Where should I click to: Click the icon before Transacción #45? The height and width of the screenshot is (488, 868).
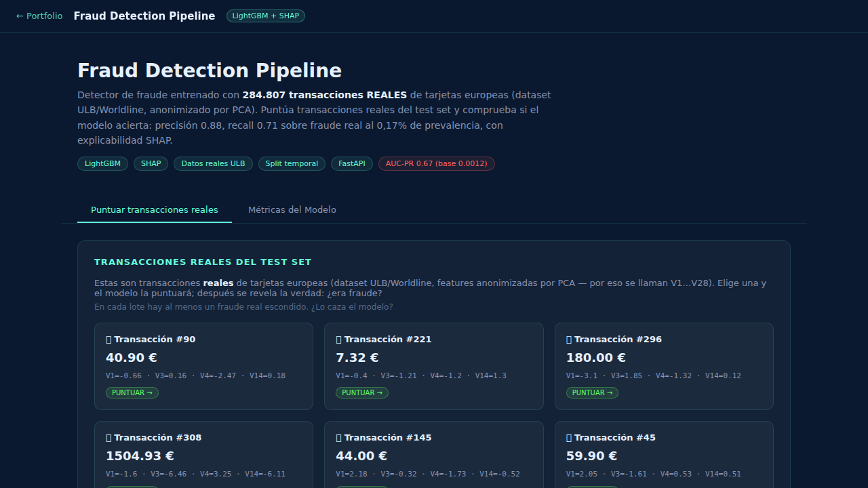[x=569, y=438]
